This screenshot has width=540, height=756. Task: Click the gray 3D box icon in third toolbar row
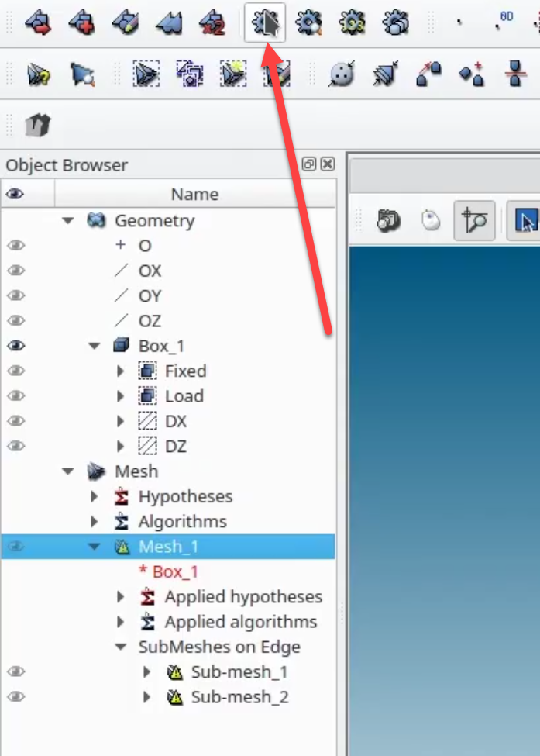[x=38, y=126]
